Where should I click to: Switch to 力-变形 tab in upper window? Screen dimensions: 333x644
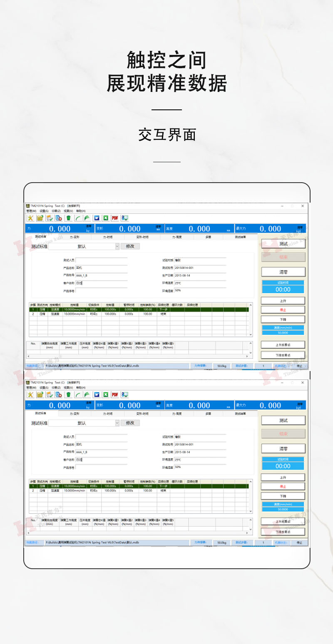(x=75, y=237)
